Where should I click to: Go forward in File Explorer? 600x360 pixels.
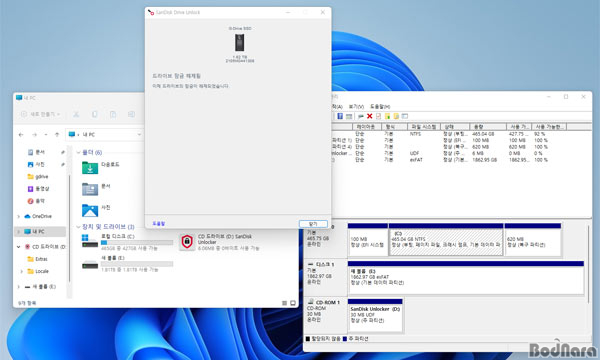34,135
